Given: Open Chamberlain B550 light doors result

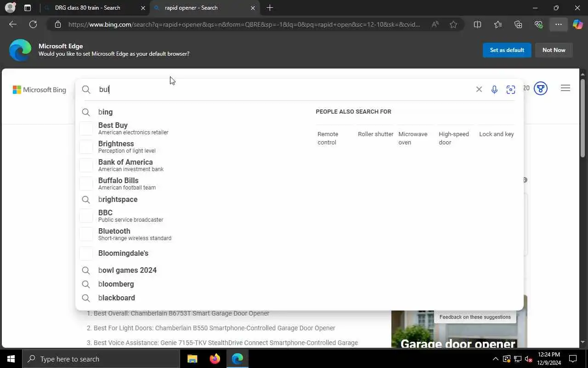Looking at the screenshot, I should tap(215, 328).
